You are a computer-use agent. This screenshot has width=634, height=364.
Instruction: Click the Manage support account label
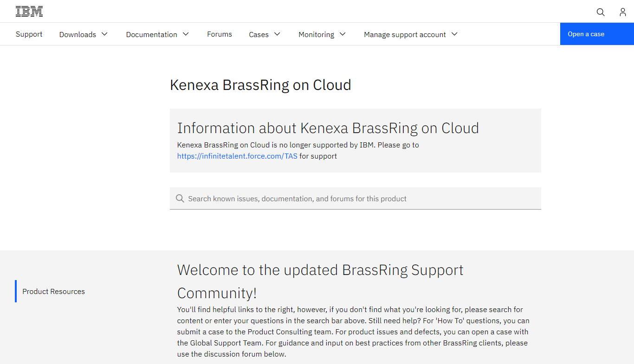coord(405,34)
